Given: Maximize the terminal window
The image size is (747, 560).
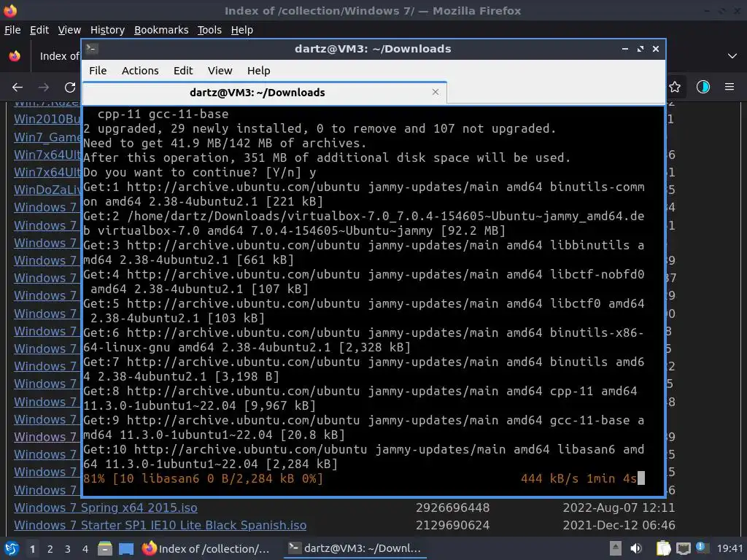Looking at the screenshot, I should (x=640, y=49).
